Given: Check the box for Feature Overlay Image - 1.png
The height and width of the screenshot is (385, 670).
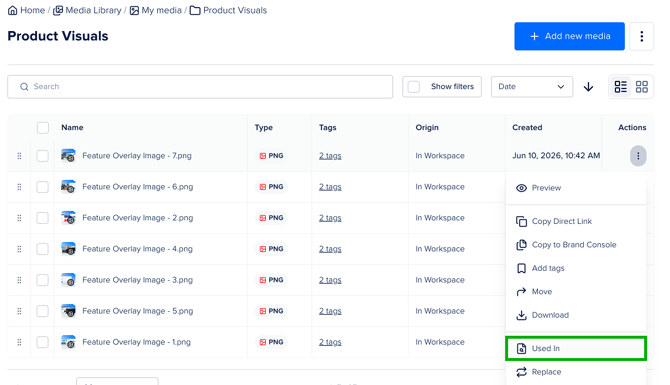Looking at the screenshot, I should point(42,342).
